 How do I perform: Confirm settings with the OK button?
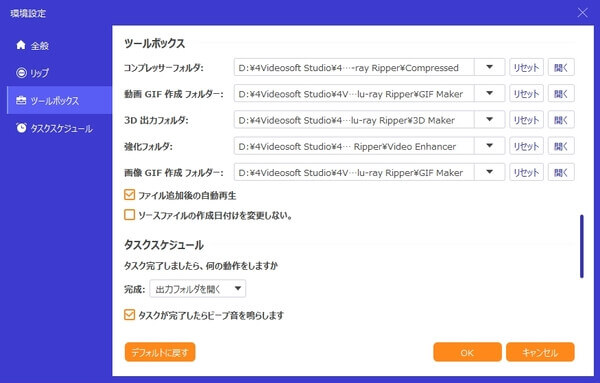tap(467, 352)
